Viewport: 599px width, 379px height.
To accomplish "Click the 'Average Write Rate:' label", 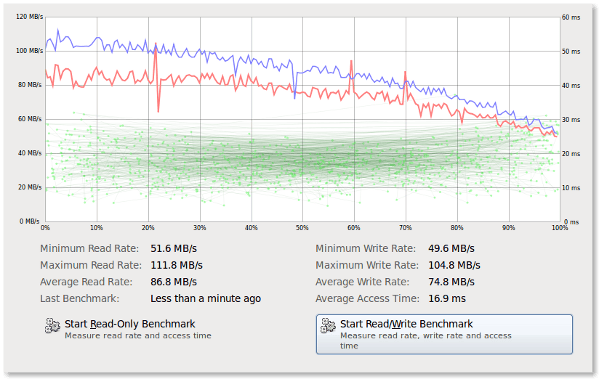I will point(363,282).
